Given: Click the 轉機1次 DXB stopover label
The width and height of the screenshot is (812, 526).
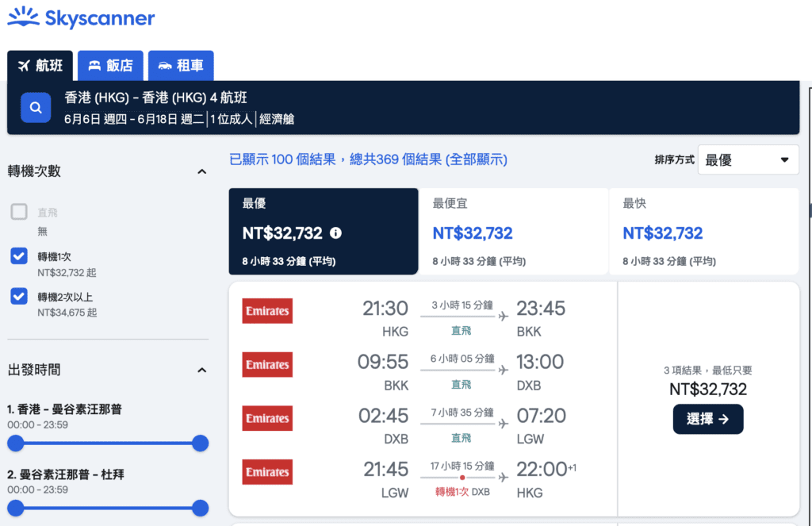Looking at the screenshot, I should tap(462, 492).
